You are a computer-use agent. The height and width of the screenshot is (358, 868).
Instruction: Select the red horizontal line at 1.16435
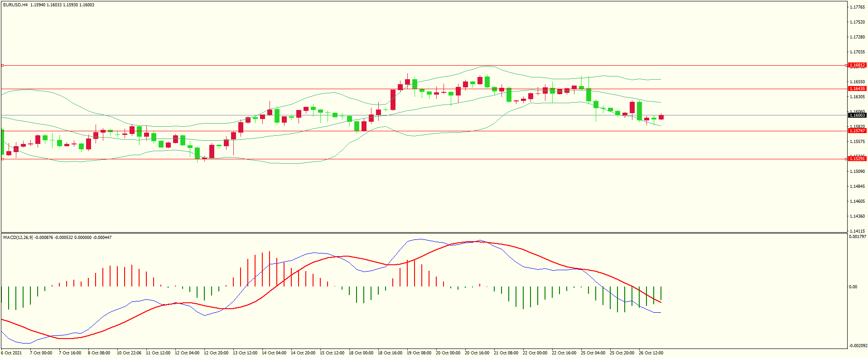(x=424, y=89)
